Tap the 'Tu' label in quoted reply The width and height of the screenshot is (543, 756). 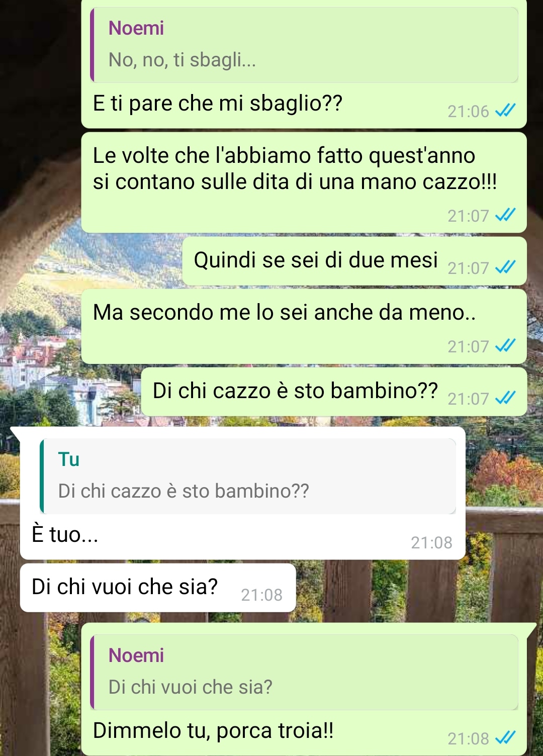point(69,459)
